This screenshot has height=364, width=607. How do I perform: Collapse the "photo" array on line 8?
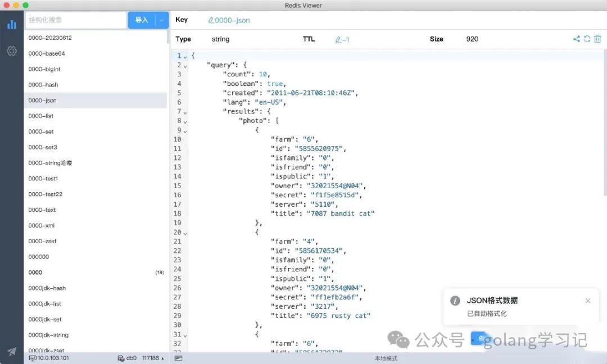click(x=185, y=122)
